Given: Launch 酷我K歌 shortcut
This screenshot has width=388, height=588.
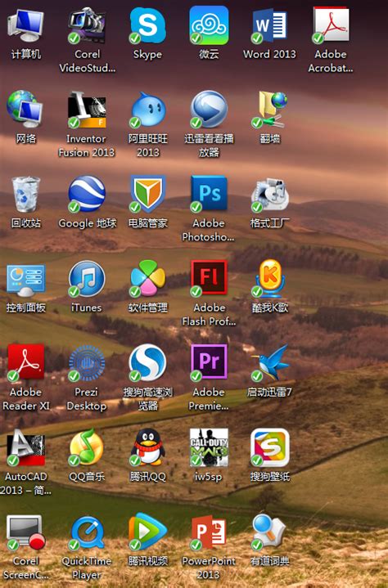Looking at the screenshot, I should [x=270, y=279].
